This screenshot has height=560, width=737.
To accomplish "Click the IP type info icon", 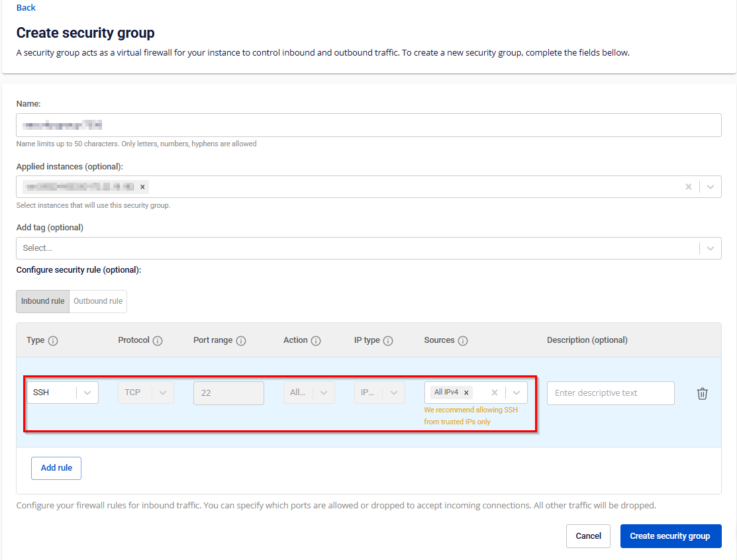I will click(388, 341).
